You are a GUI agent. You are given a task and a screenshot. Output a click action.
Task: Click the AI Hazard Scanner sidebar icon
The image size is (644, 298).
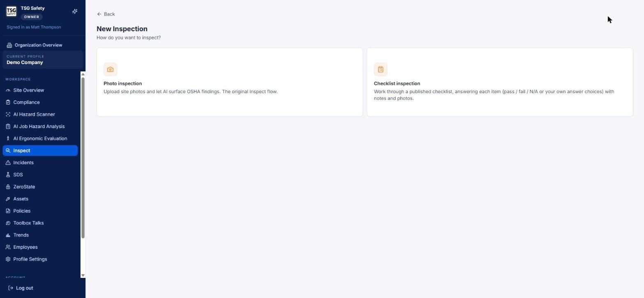pos(8,115)
